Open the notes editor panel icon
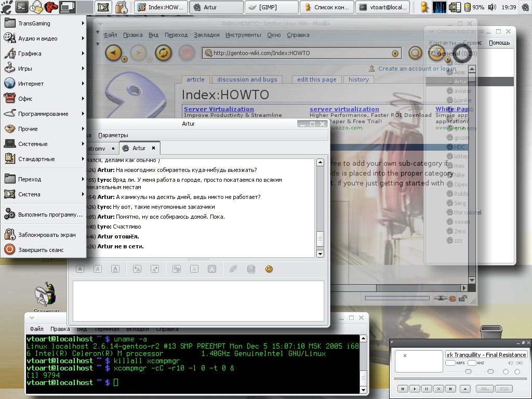This screenshot has height=399, width=532. (x=103, y=7)
